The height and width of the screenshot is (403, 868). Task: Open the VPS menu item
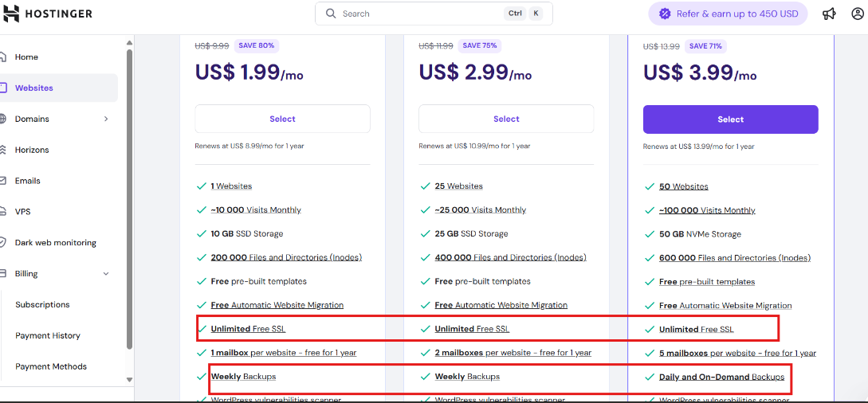click(x=22, y=212)
